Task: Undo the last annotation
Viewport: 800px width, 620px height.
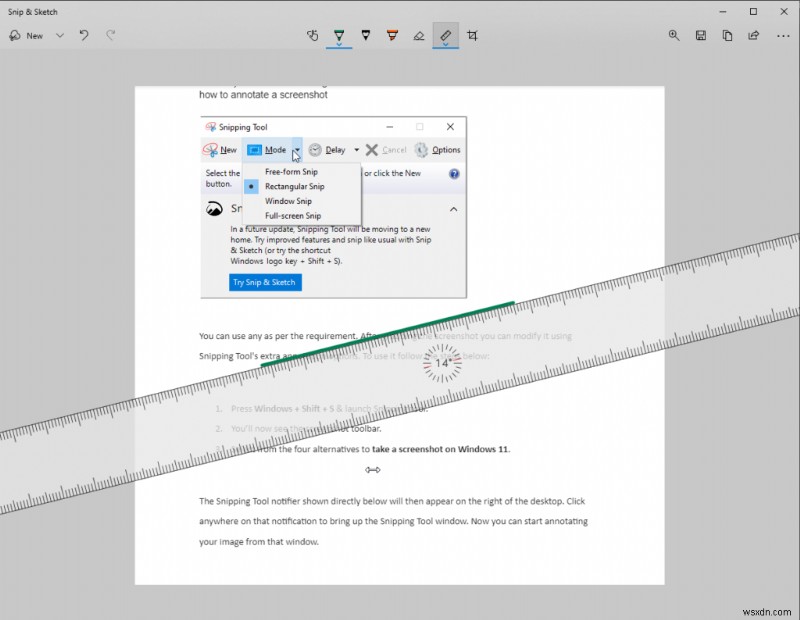Action: click(84, 35)
